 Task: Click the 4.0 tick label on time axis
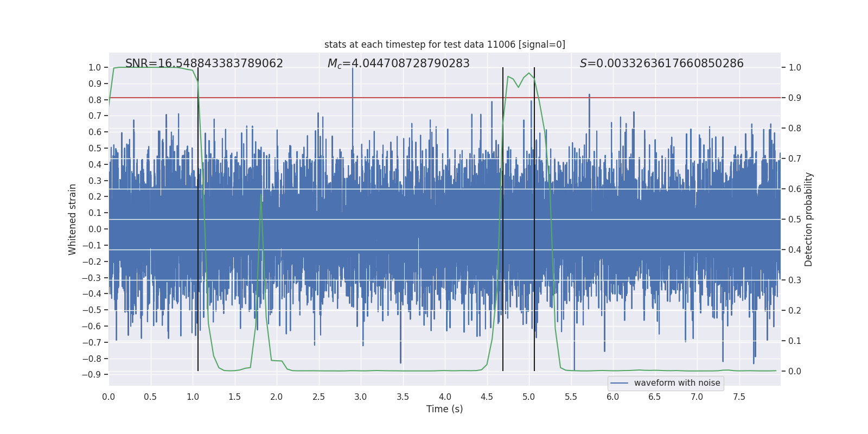point(445,397)
